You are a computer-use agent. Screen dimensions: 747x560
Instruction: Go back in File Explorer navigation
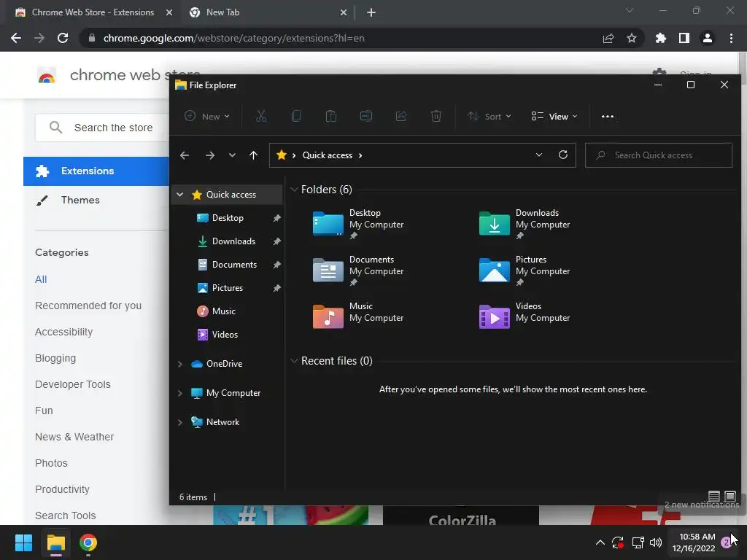185,155
